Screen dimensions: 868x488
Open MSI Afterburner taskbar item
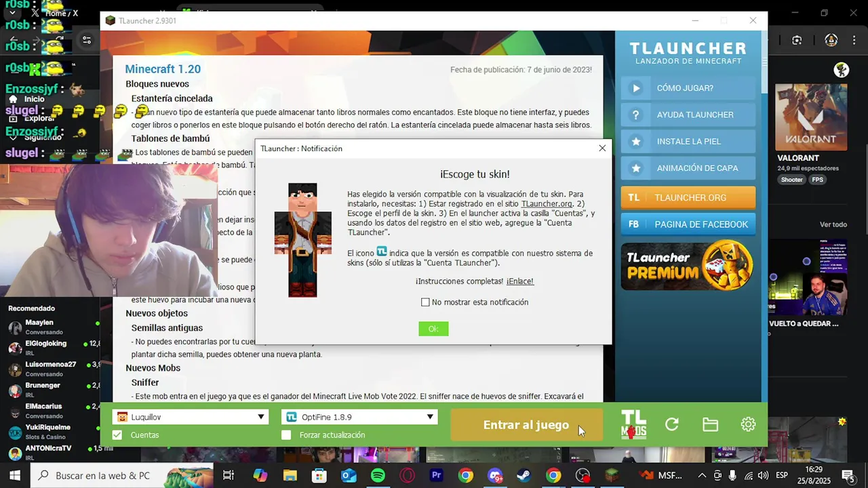tap(660, 476)
